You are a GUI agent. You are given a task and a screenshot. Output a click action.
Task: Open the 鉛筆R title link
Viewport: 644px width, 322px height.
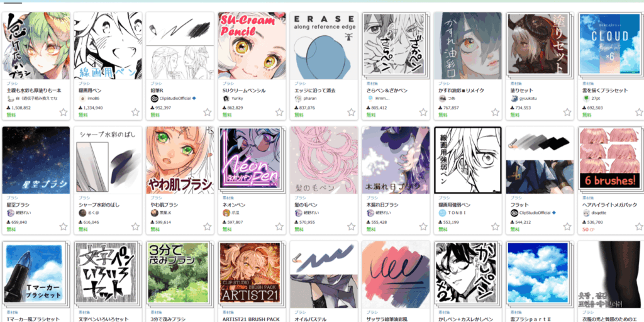point(157,91)
